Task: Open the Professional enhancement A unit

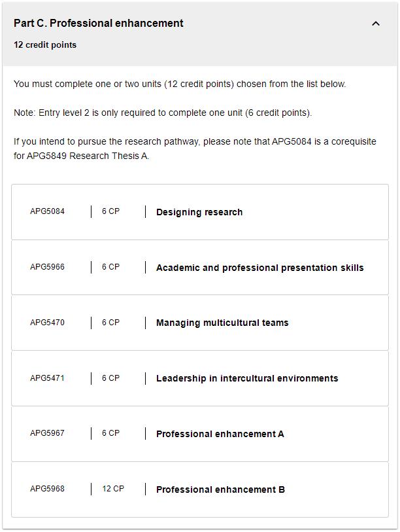Action: [x=220, y=434]
